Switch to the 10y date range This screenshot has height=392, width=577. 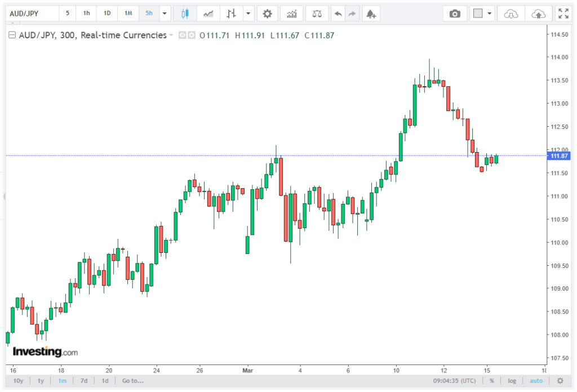[19, 381]
